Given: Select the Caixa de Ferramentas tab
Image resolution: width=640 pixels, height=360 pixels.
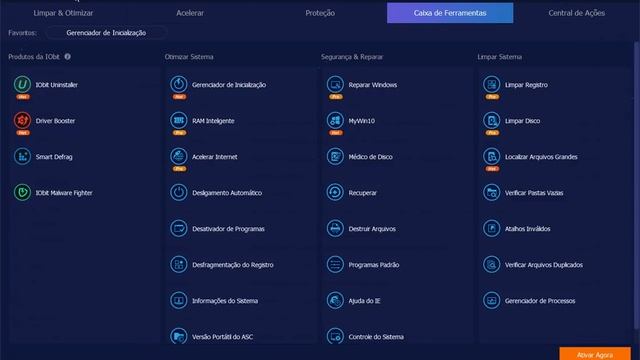Looking at the screenshot, I should click(450, 13).
